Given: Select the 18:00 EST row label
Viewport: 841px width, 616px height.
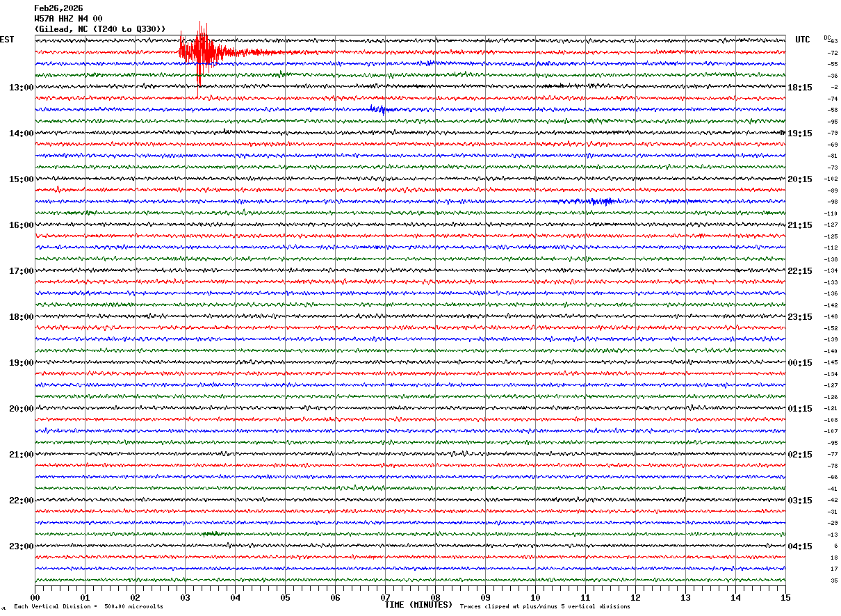Looking at the screenshot, I should (x=22, y=317).
